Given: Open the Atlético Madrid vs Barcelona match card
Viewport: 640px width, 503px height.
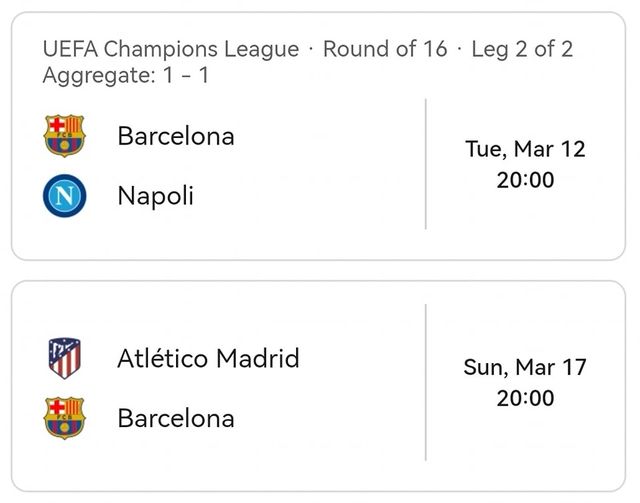Looking at the screenshot, I should point(318,386).
